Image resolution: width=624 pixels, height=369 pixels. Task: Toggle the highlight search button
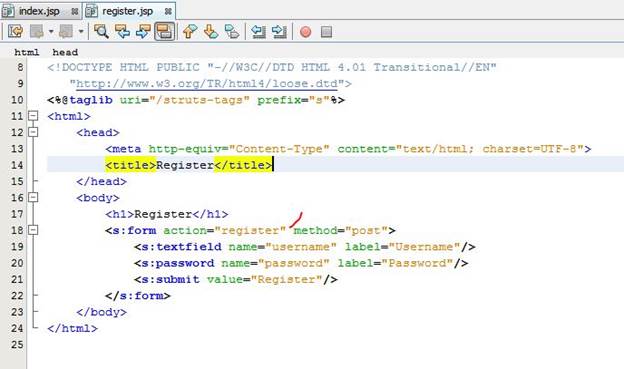coord(164,31)
